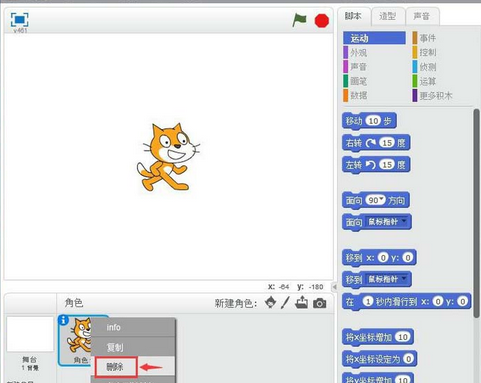Click the clockwise arrow in 右转 block

[371, 143]
